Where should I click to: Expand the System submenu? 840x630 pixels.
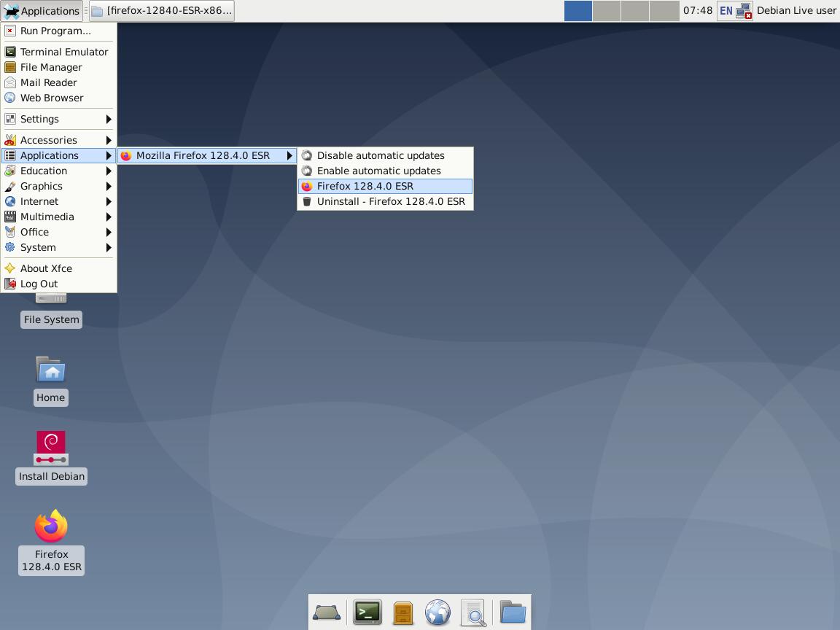[58, 247]
